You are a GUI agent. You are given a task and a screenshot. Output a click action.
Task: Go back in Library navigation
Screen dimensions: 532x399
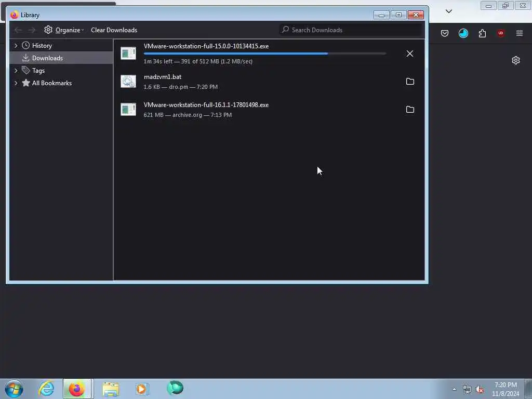[18, 30]
